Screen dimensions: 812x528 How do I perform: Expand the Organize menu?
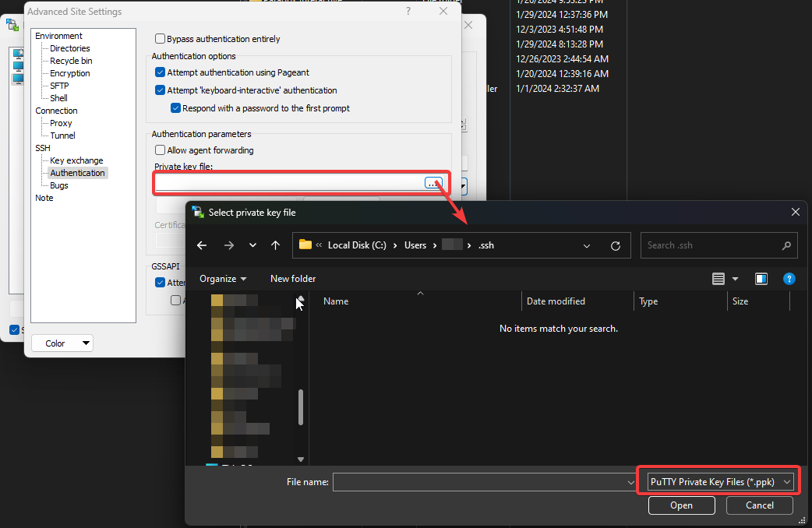click(223, 279)
